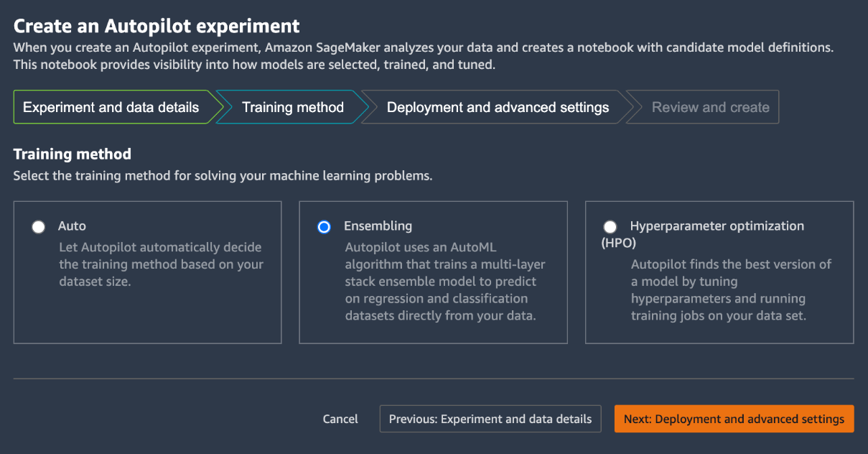The width and height of the screenshot is (868, 454).
Task: Click the intro paragraph about Amazon SageMaker
Action: coord(424,56)
